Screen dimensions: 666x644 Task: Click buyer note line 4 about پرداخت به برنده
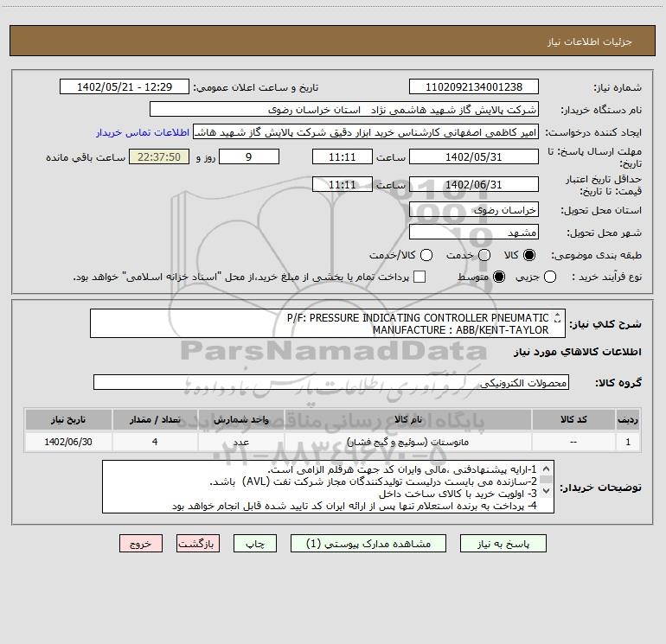[x=355, y=506]
